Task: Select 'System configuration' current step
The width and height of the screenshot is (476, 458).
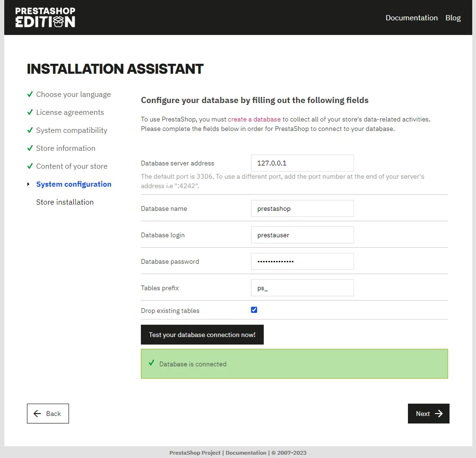Action: point(74,184)
